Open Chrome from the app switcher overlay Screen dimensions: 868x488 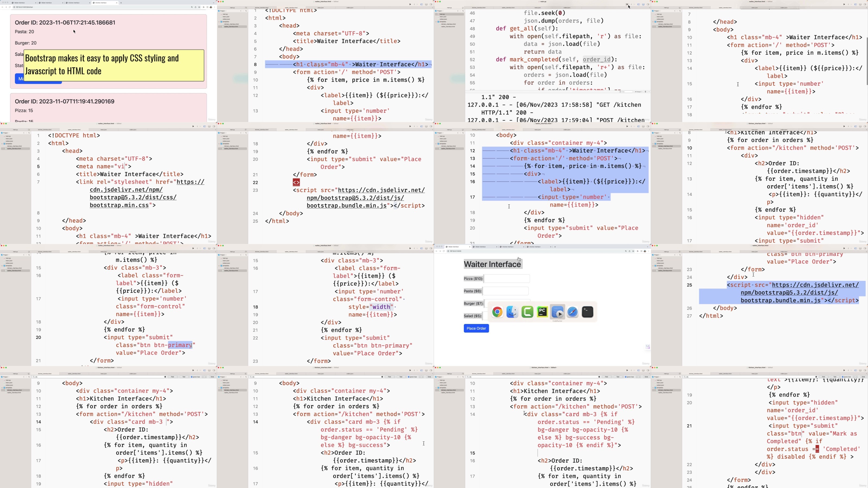click(x=497, y=312)
